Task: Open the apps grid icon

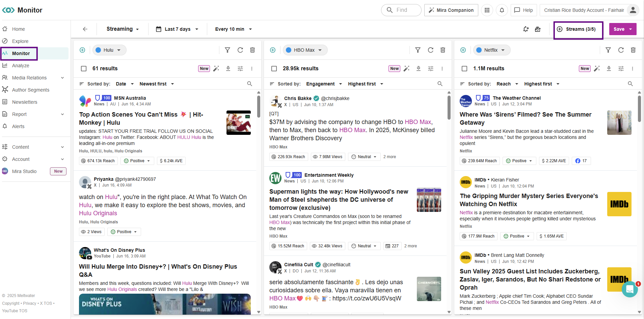Action: [x=487, y=10]
